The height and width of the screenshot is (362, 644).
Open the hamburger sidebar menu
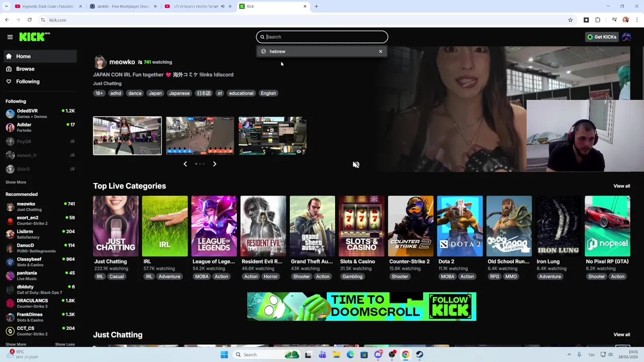10,37
